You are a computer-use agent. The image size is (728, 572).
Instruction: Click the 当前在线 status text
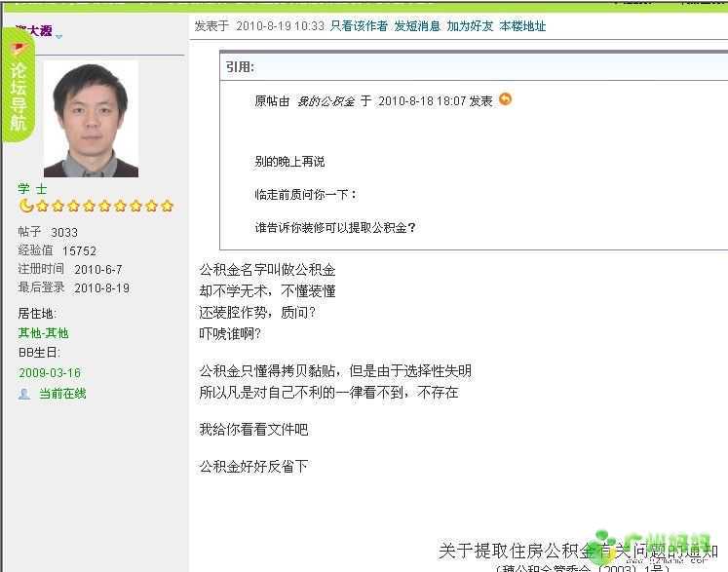(62, 394)
